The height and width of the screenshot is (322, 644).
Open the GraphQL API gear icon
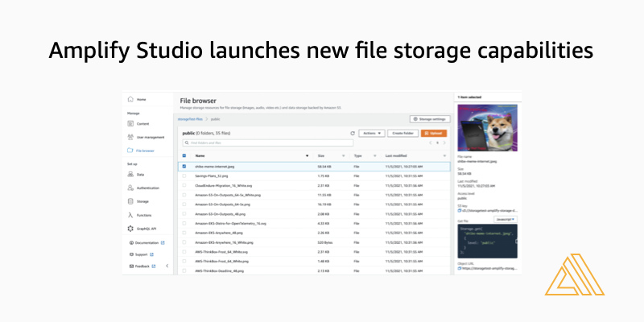pyautogui.click(x=130, y=229)
